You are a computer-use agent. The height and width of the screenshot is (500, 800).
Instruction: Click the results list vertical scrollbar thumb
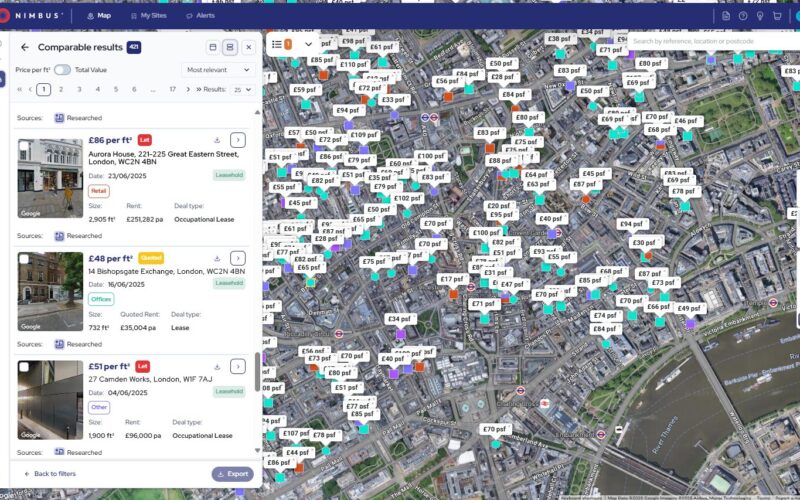(257, 371)
